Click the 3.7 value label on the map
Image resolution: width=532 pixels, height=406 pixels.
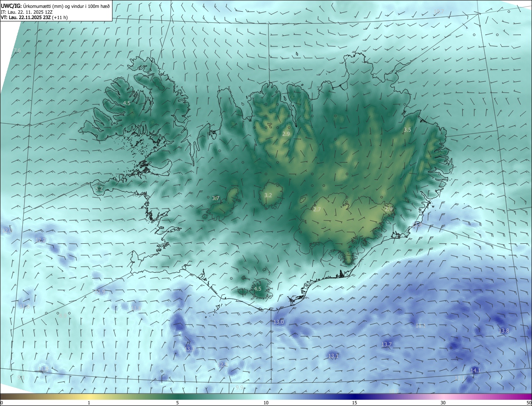[x=215, y=198]
